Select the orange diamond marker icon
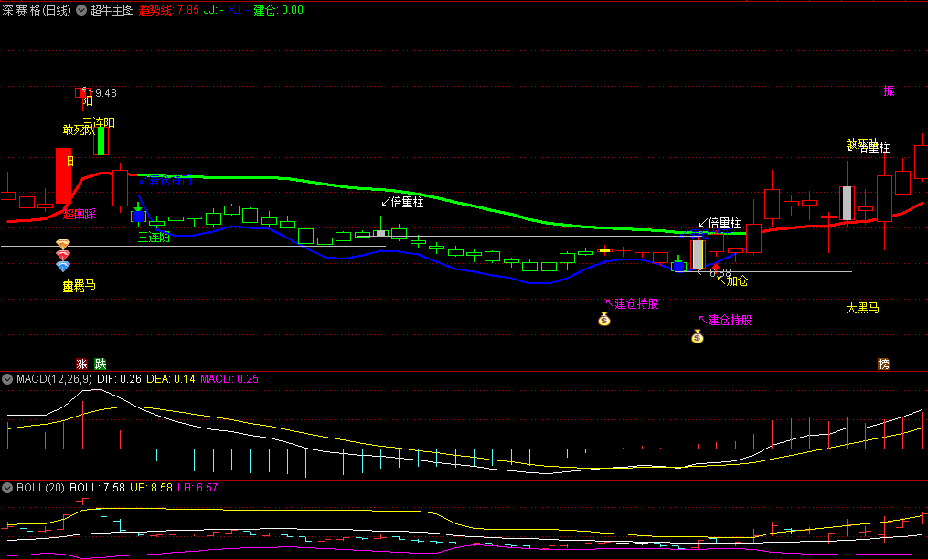928x560 pixels. click(x=63, y=244)
